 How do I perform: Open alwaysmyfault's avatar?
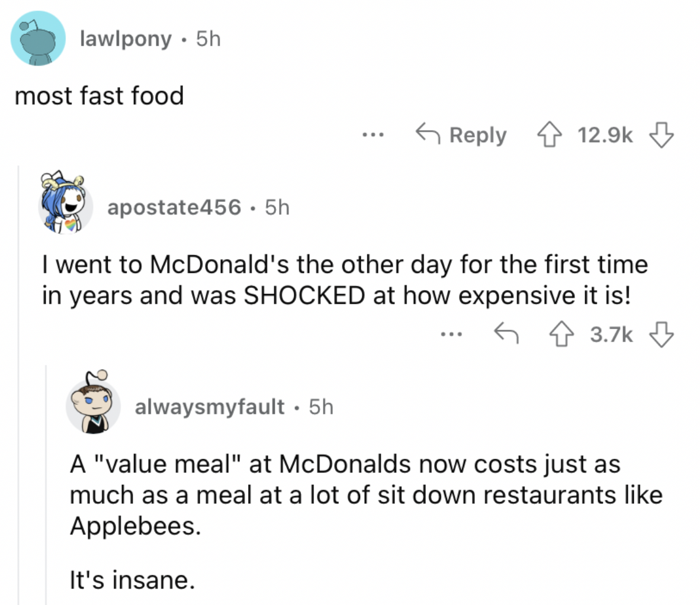point(94,403)
